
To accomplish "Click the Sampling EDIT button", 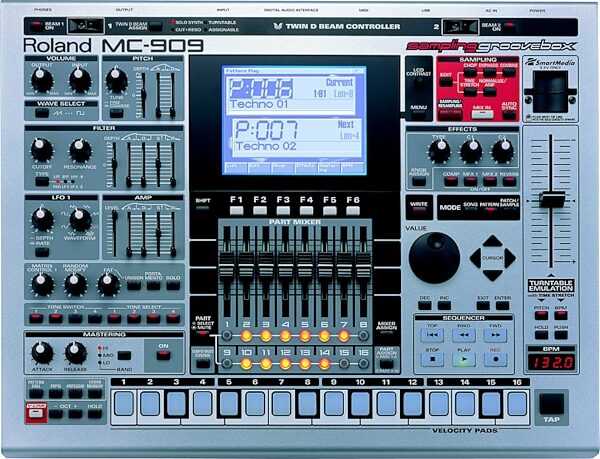I will [x=445, y=81].
